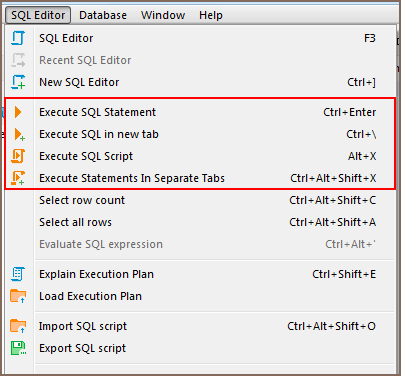The image size is (401, 376).
Task: Open the Database menu
Action: 103,15
